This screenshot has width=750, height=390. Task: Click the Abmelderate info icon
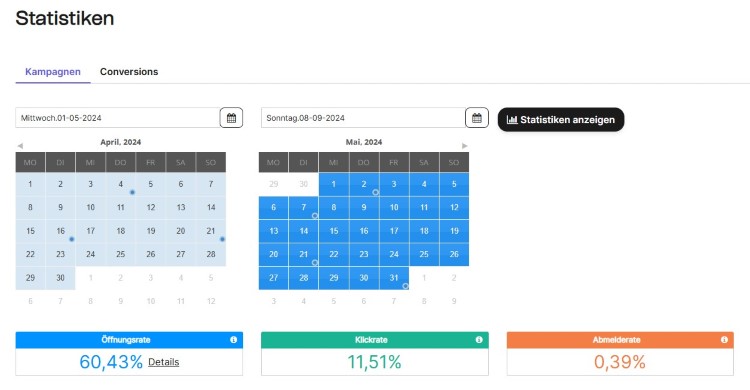724,340
